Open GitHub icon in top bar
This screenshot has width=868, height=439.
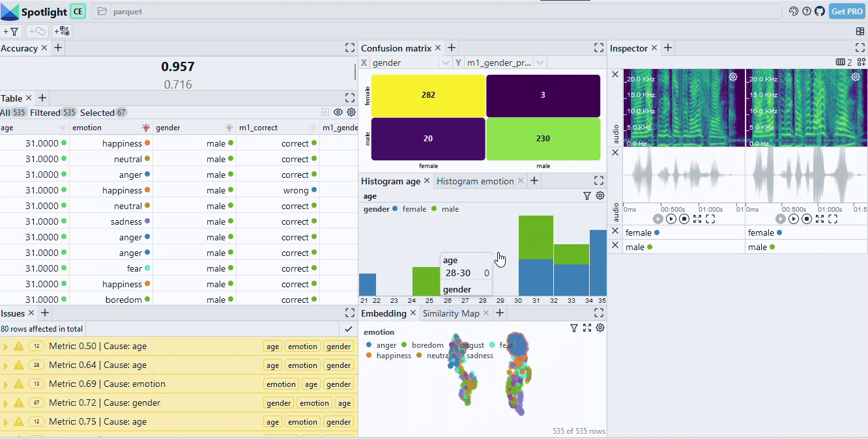pyautogui.click(x=820, y=11)
